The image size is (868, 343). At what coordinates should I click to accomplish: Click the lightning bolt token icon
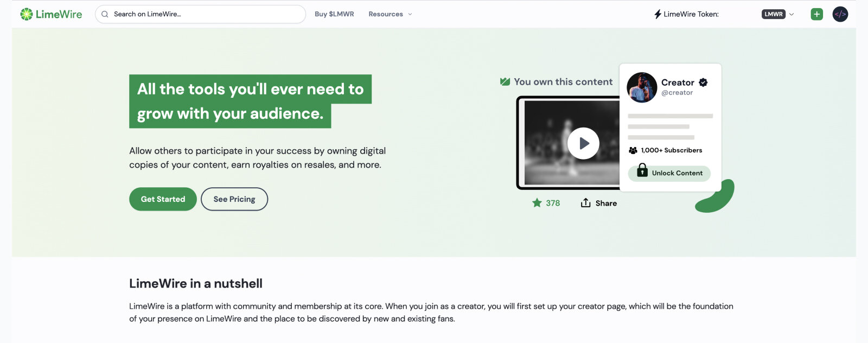click(x=658, y=14)
